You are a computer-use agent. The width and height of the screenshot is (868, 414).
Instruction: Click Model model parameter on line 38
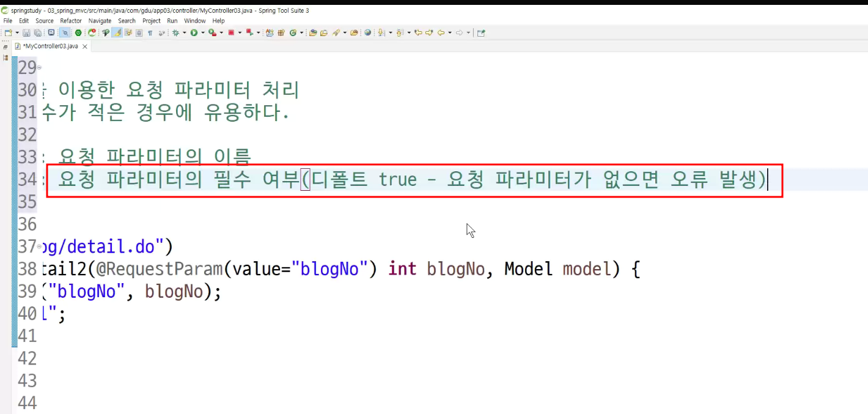click(x=558, y=269)
